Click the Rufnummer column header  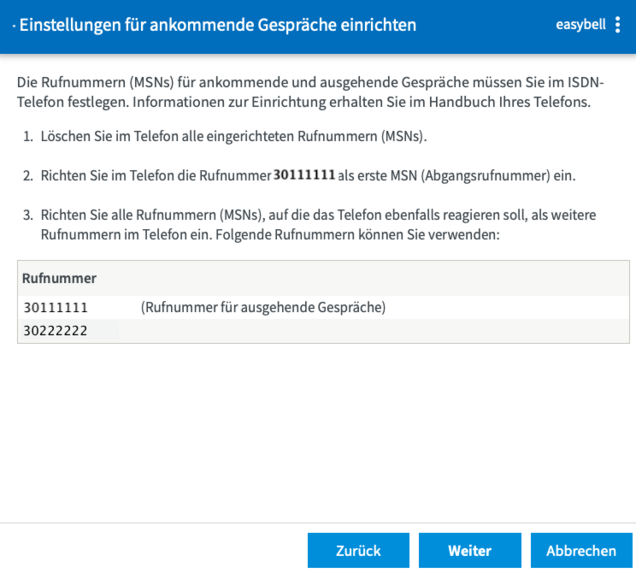point(59,278)
